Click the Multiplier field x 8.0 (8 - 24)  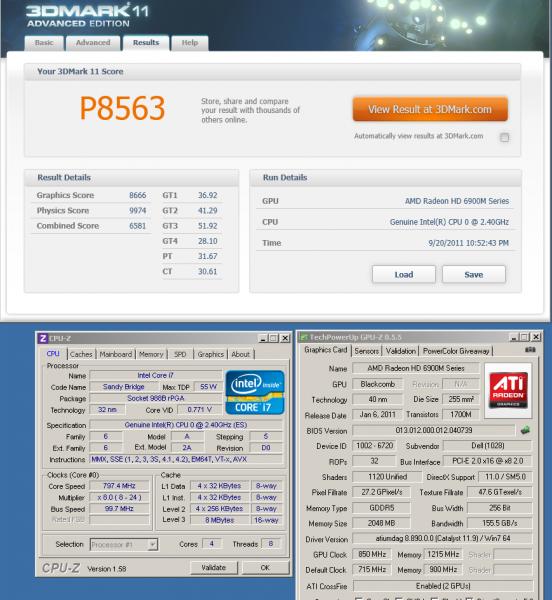pos(119,497)
